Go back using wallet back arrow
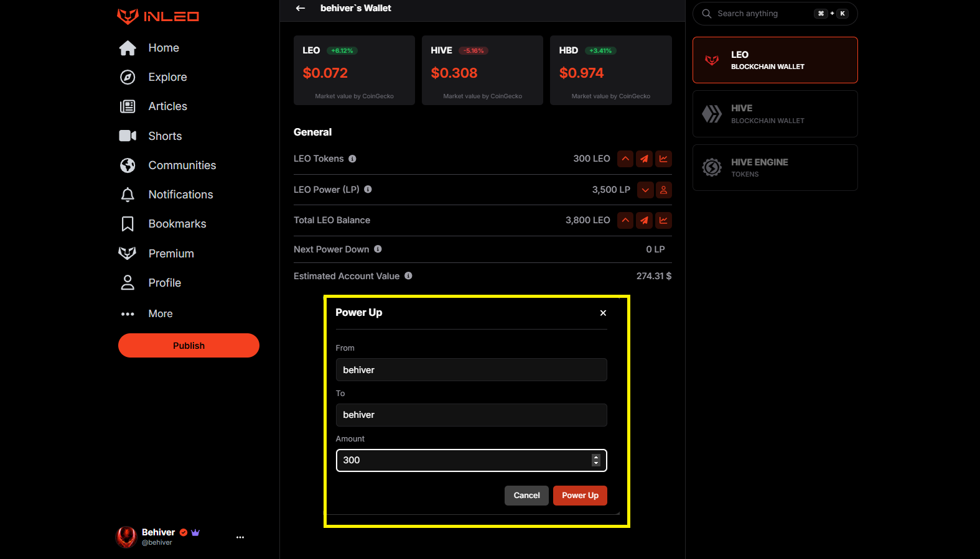Viewport: 980px width, 559px height. pyautogui.click(x=301, y=8)
